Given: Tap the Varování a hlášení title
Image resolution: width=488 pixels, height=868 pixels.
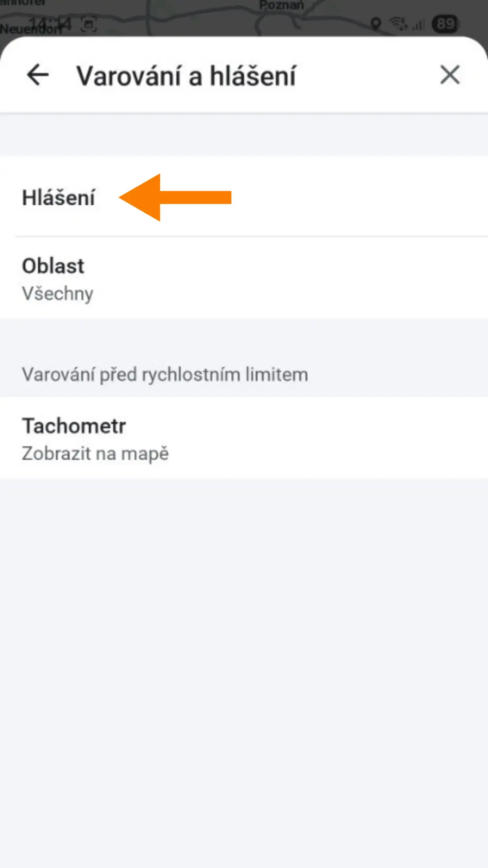Looking at the screenshot, I should 186,75.
